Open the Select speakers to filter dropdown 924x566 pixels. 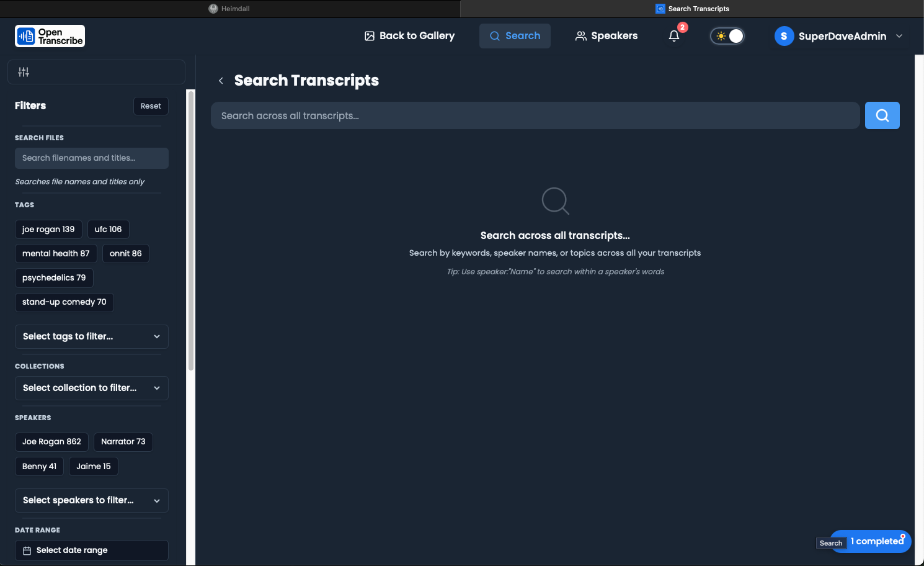[x=92, y=500]
